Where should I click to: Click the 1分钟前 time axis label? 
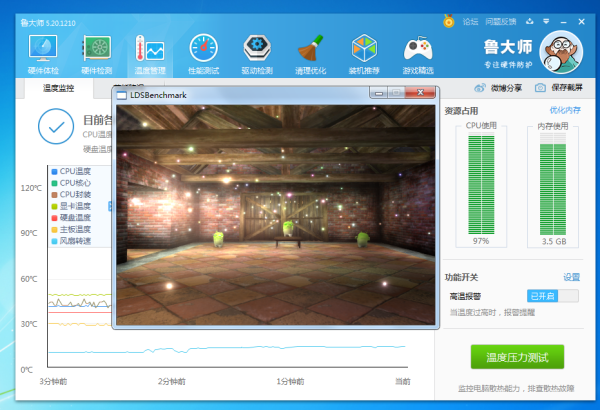pos(290,381)
